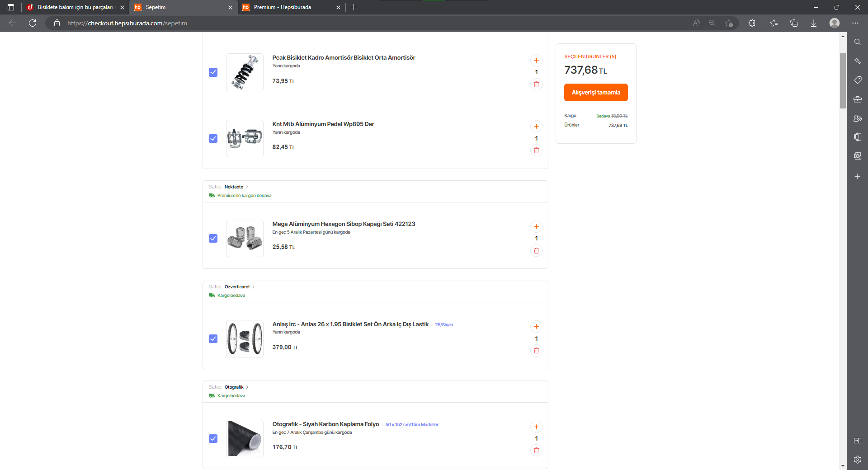Open Knt Mtb Alüminyum Pedal Wp895 link
The width and height of the screenshot is (868, 470).
point(323,124)
